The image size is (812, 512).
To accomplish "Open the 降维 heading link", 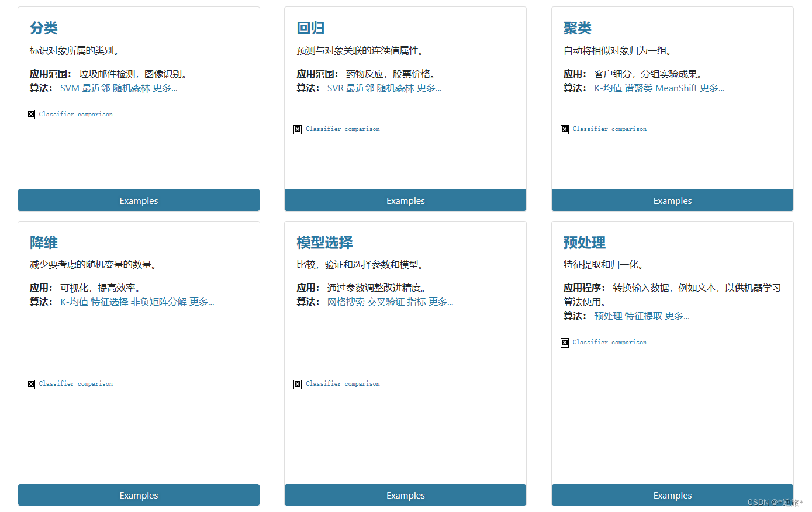I will click(44, 243).
